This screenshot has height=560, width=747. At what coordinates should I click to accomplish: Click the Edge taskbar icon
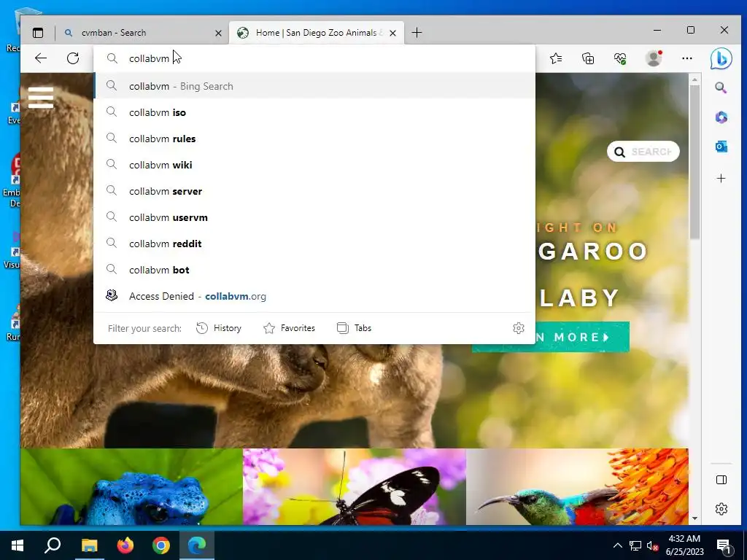[x=197, y=545]
